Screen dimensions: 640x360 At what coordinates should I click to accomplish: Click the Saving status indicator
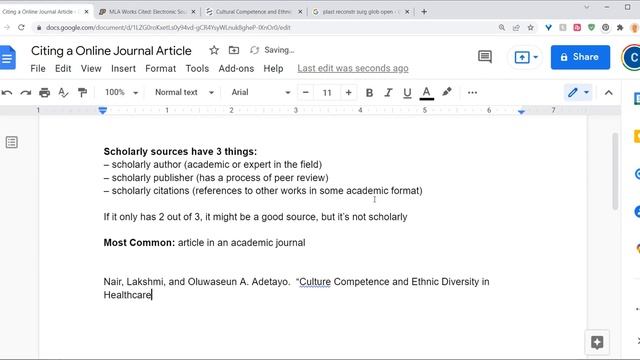272,50
